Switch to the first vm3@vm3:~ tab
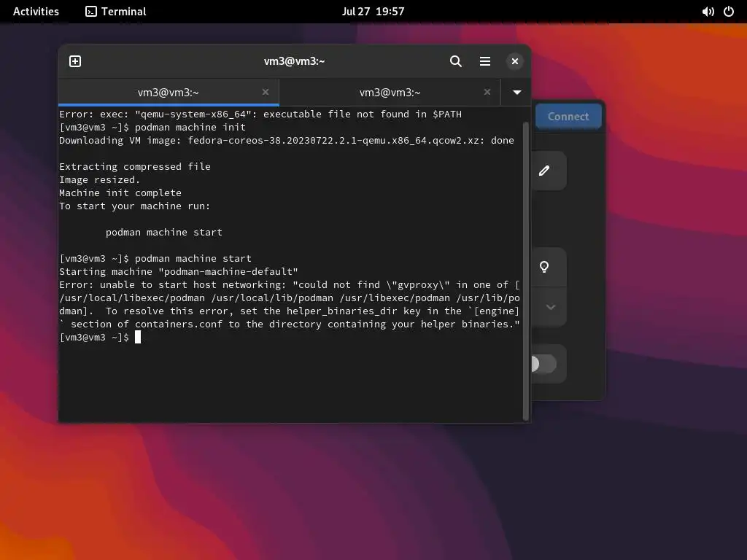Screen dimensions: 747x560 pyautogui.click(x=169, y=93)
